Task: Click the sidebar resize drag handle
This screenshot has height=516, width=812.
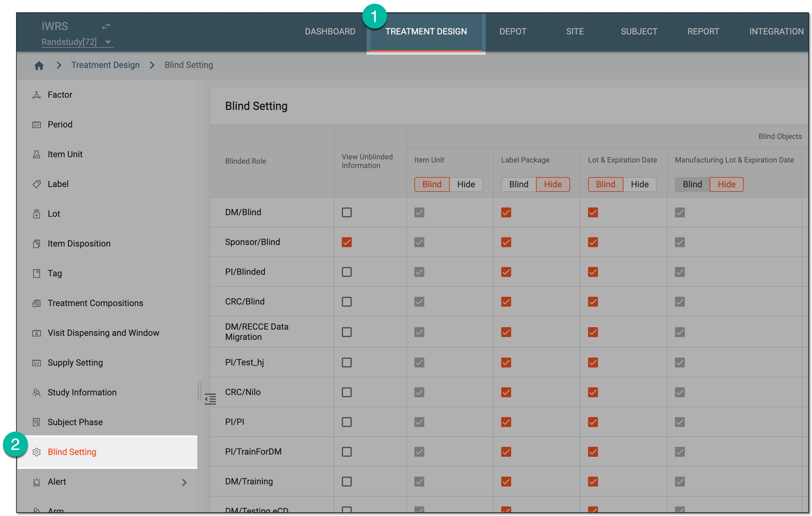Action: point(200,391)
